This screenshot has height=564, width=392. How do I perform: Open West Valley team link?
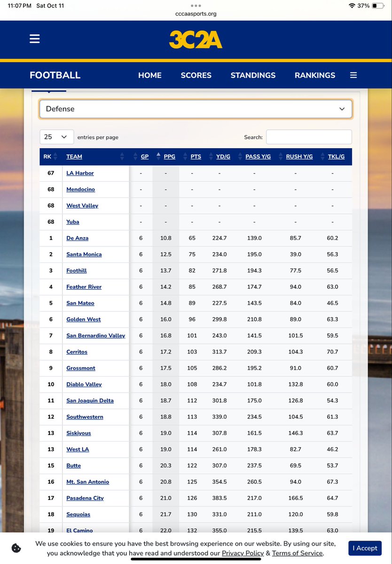click(x=82, y=206)
